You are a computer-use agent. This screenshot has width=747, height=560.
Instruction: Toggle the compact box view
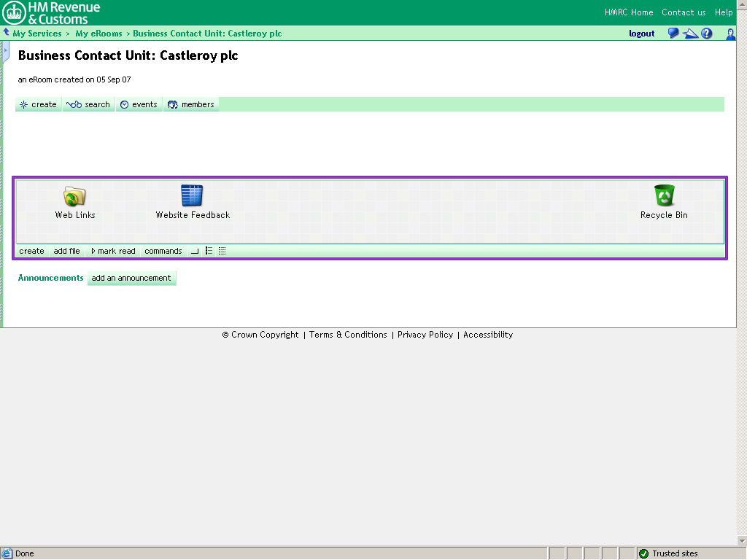point(193,251)
